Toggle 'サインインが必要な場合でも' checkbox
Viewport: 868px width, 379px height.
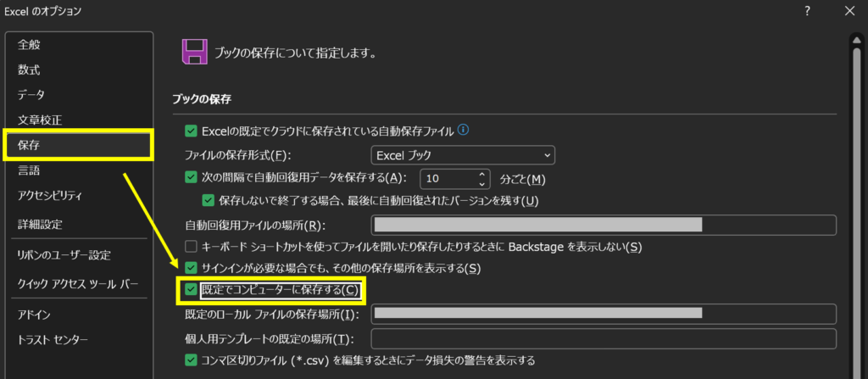[x=191, y=269]
